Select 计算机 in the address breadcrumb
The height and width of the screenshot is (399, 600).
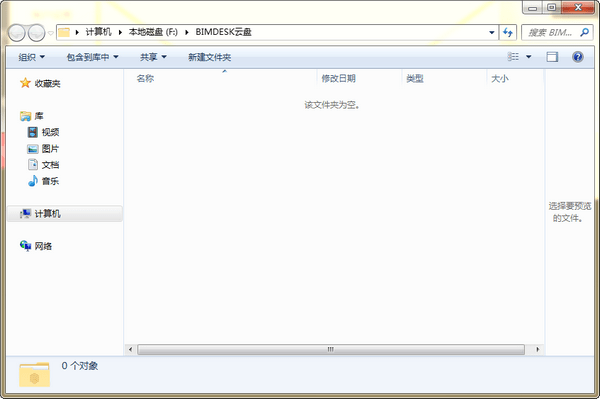tap(98, 32)
